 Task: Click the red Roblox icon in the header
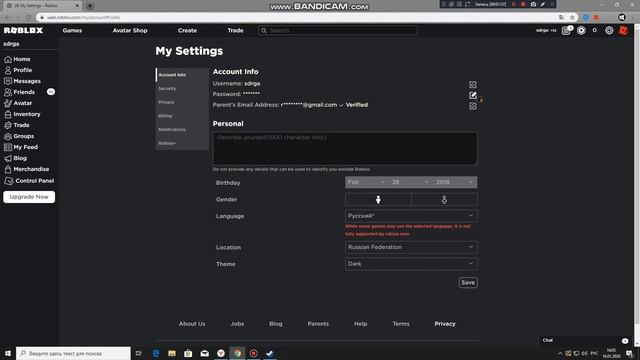point(624,31)
